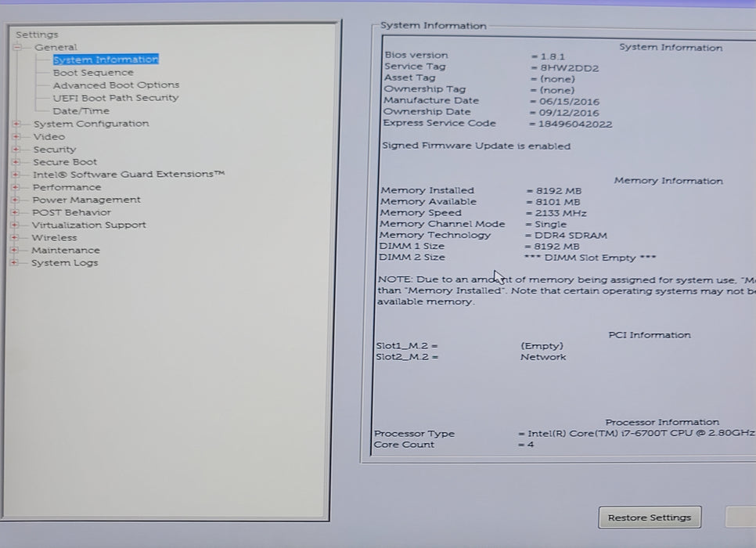The image size is (756, 548).
Task: Expand Intel Software Guard Extensions node
Action: point(16,175)
